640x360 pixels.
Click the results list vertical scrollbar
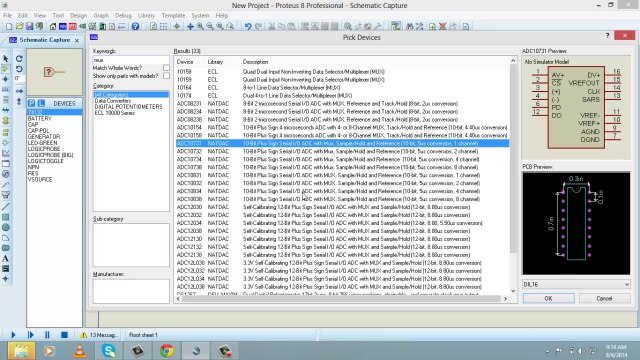click(x=513, y=176)
